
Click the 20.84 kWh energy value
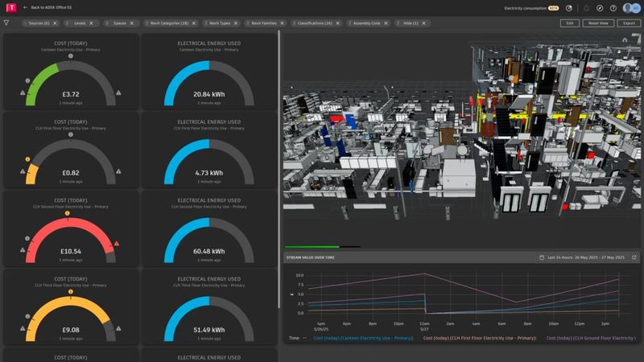209,94
